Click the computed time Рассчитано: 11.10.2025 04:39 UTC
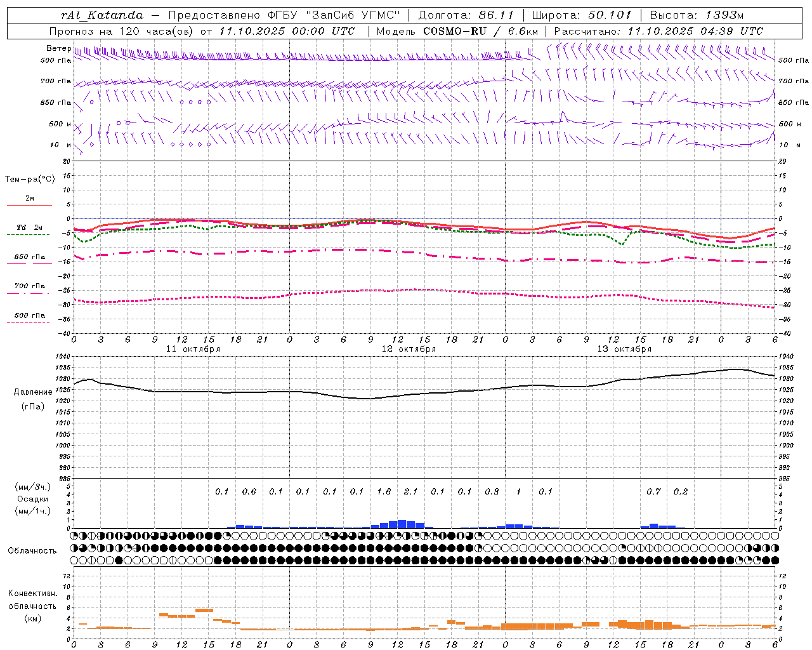The width and height of the screenshot is (812, 650). click(658, 31)
